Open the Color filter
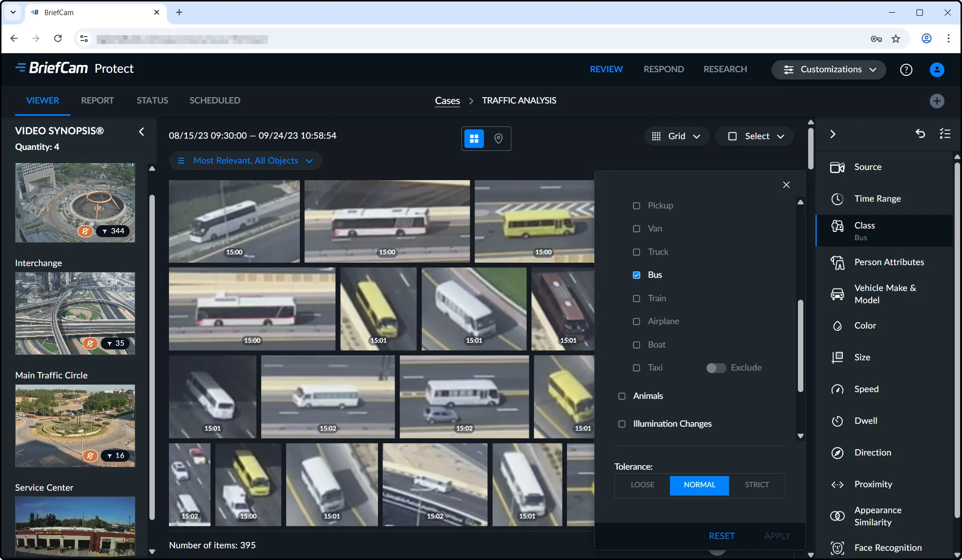This screenshot has height=560, width=962. 865,326
